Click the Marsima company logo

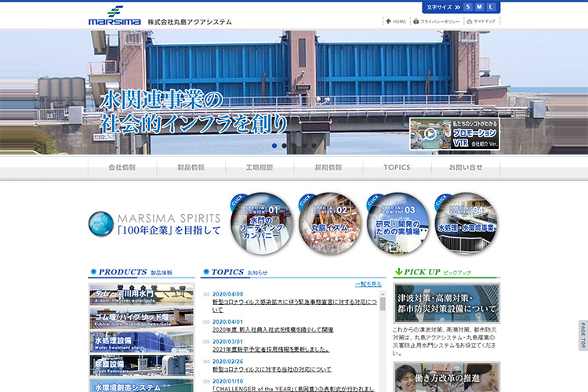pos(114,16)
